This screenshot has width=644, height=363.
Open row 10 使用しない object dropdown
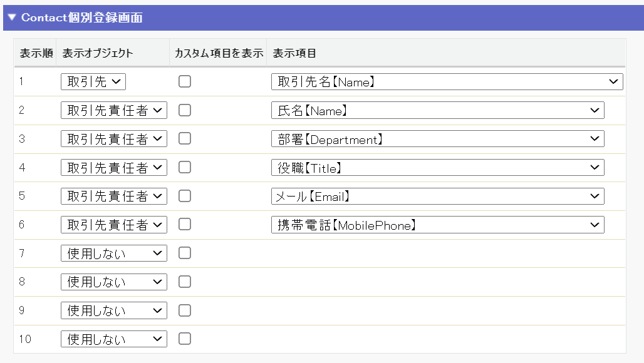(114, 339)
